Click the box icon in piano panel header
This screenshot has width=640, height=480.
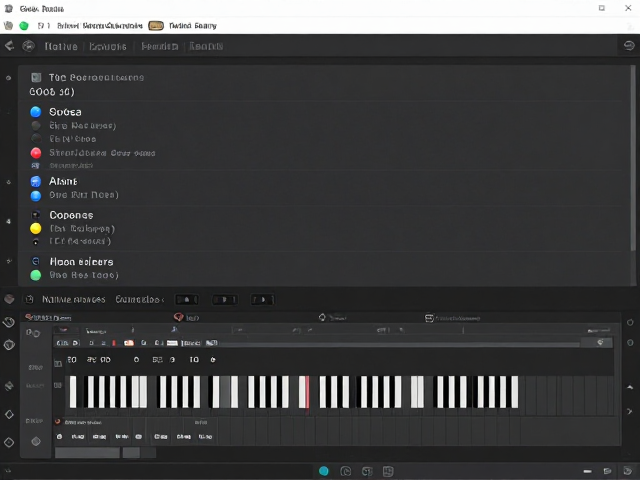pos(429,318)
